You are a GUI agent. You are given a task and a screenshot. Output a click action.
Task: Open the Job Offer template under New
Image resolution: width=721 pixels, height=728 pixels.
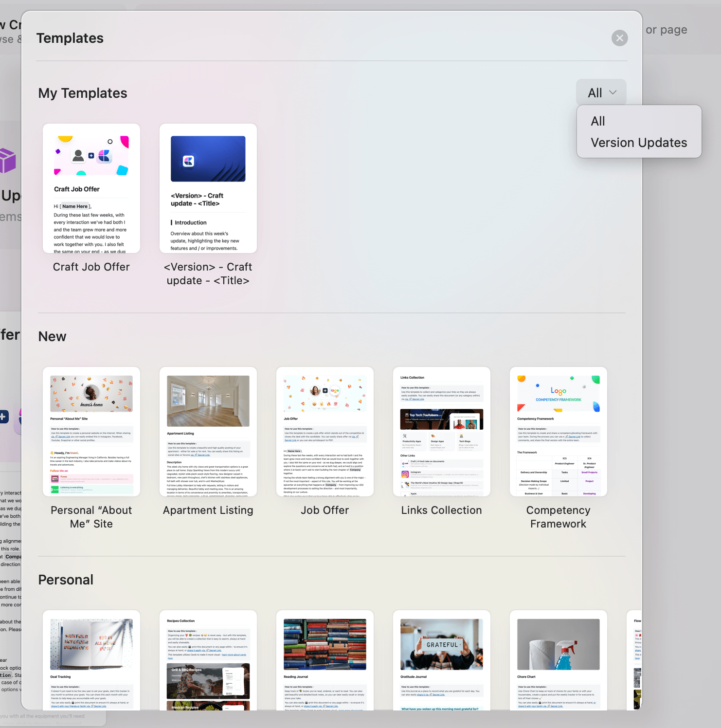pyautogui.click(x=324, y=431)
